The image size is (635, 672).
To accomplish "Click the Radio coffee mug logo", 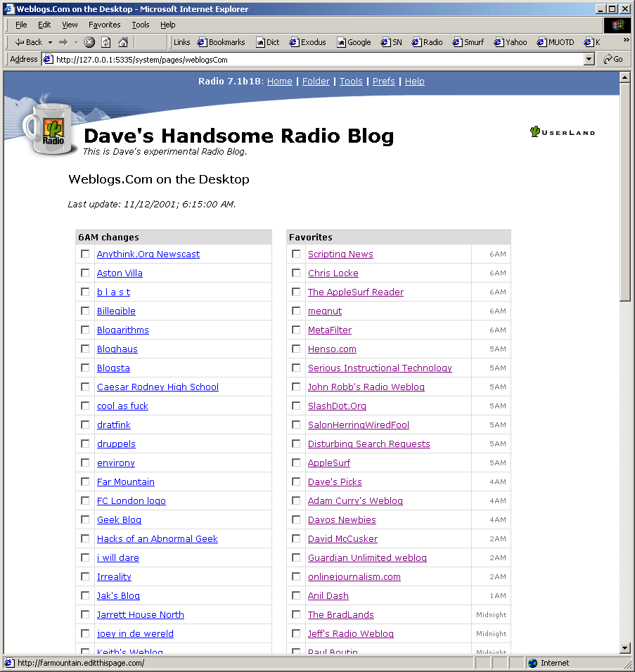I will click(49, 129).
